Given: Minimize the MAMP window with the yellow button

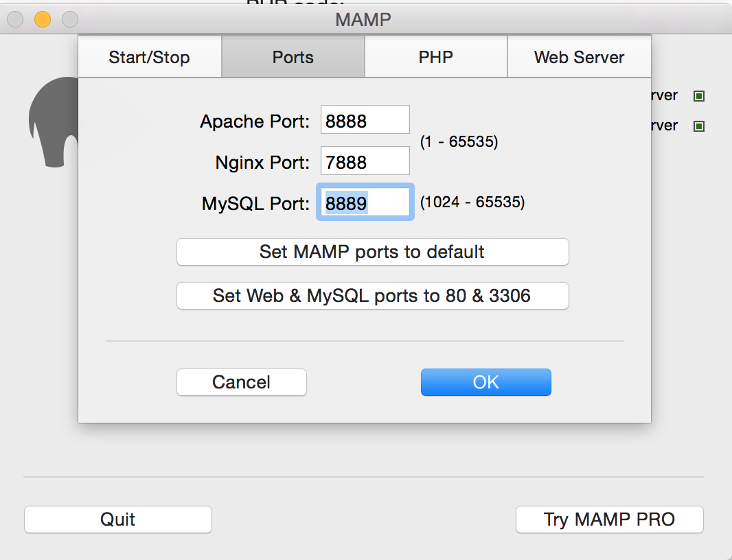Looking at the screenshot, I should tap(43, 19).
